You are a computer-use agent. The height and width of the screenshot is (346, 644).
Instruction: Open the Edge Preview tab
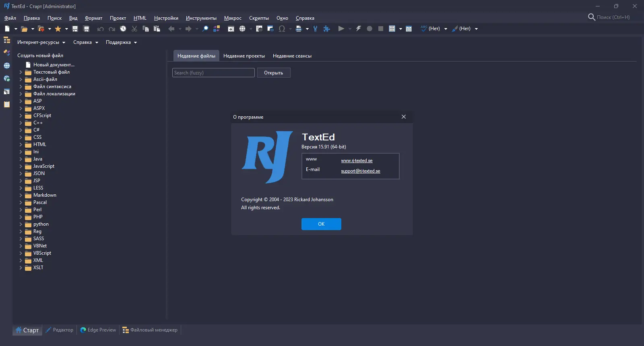(98, 330)
